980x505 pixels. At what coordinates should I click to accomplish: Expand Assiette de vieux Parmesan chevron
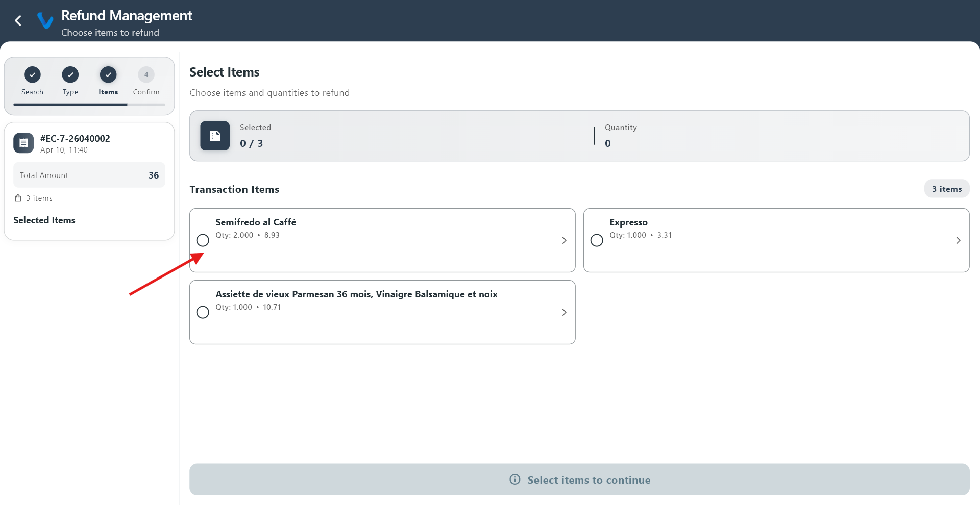pyautogui.click(x=564, y=312)
